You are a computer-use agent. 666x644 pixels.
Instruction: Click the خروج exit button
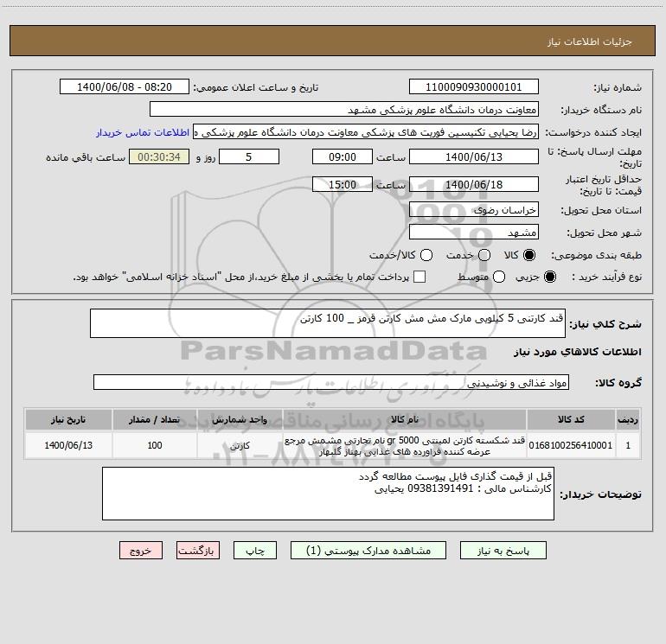[141, 551]
